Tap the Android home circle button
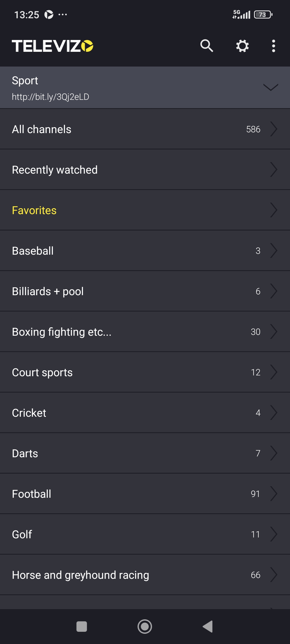 point(145,627)
